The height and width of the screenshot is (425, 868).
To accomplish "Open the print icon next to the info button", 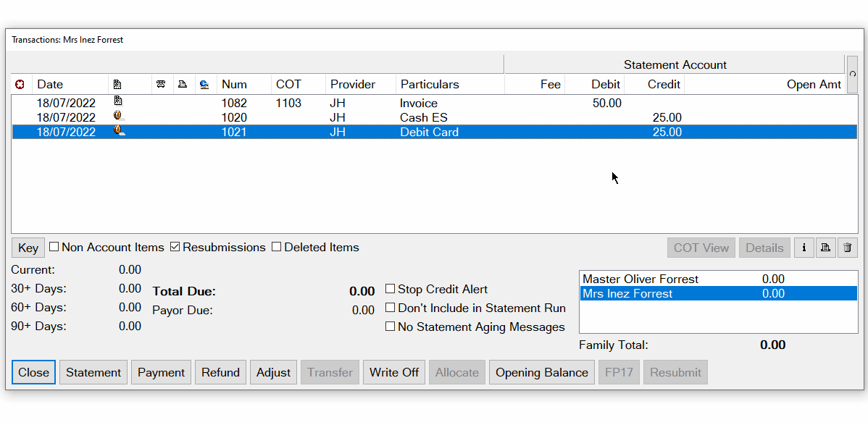I will [825, 248].
